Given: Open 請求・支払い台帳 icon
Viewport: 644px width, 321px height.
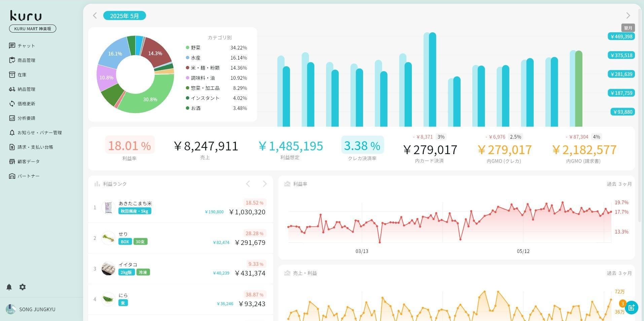Looking at the screenshot, I should tap(12, 147).
